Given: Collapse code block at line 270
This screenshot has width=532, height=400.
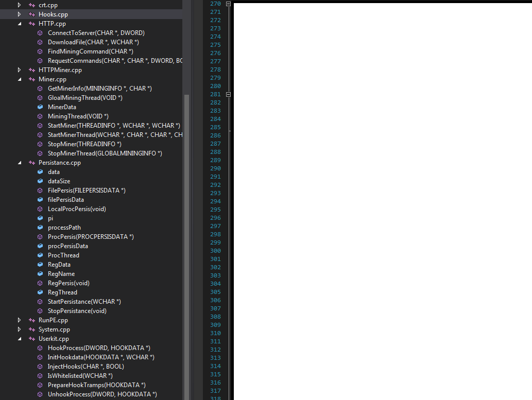Looking at the screenshot, I should [228, 4].
